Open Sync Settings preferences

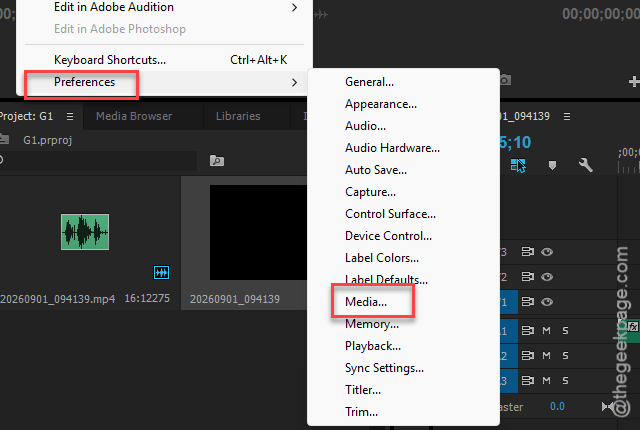click(x=384, y=368)
